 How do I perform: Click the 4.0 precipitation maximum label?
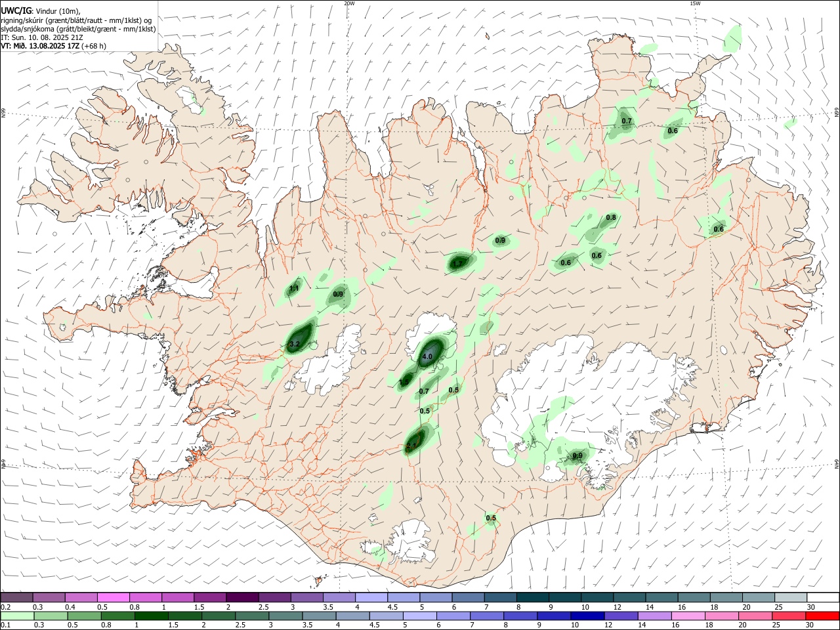(x=427, y=357)
